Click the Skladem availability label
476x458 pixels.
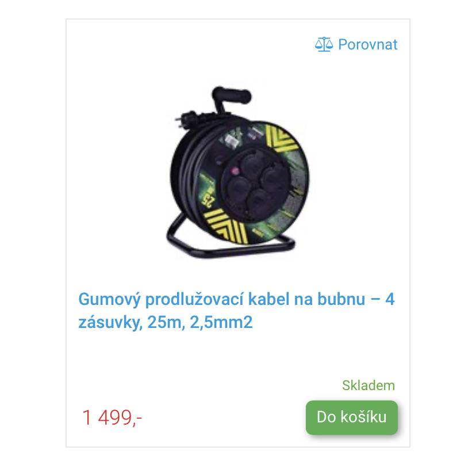(368, 386)
